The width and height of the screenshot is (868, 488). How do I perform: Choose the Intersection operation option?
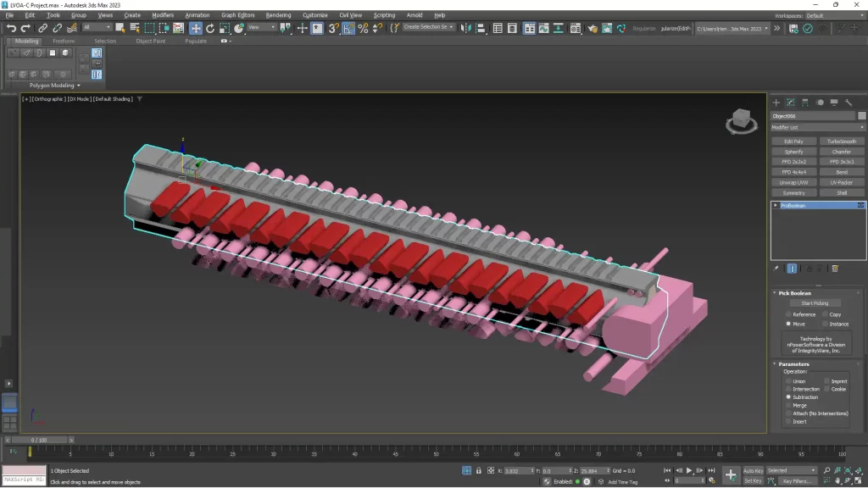pyautogui.click(x=788, y=389)
